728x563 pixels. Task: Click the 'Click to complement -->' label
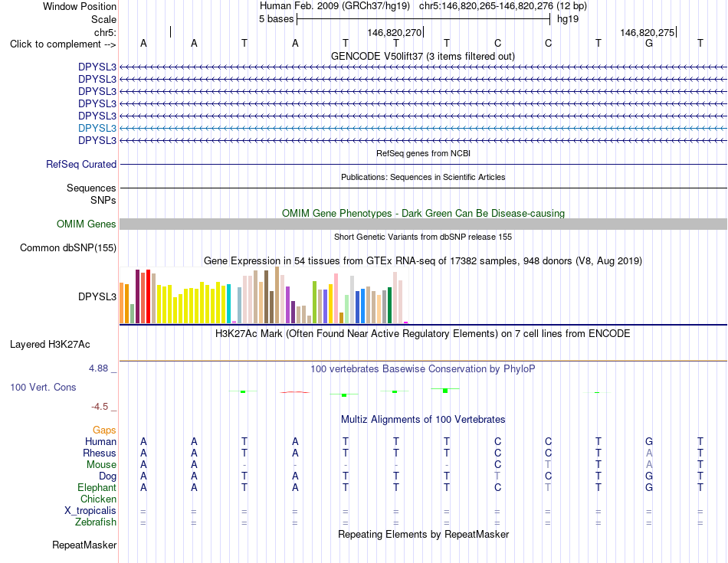pos(63,44)
